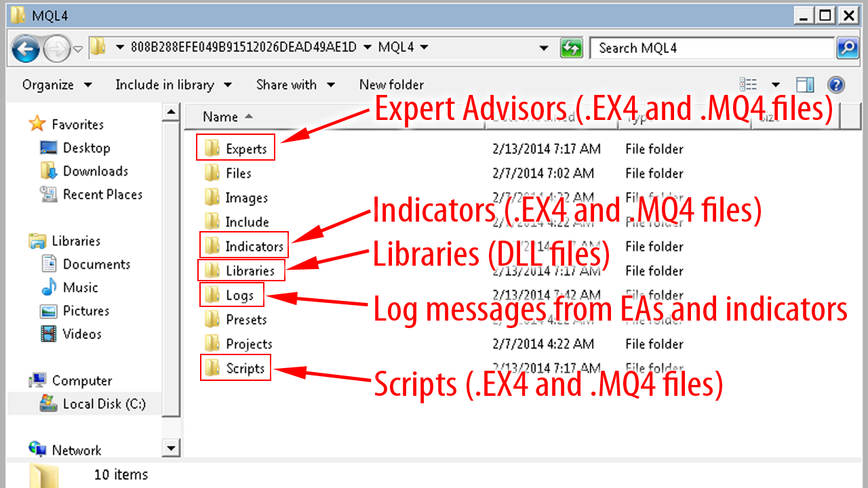The height and width of the screenshot is (488, 868).
Task: Open the address bar history dropdown
Action: (543, 48)
